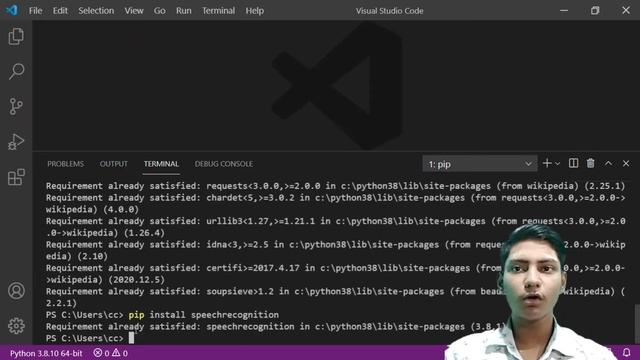Viewport: 640px width, 360px height.
Task: Switch to the OUTPUT tab
Action: 113,164
